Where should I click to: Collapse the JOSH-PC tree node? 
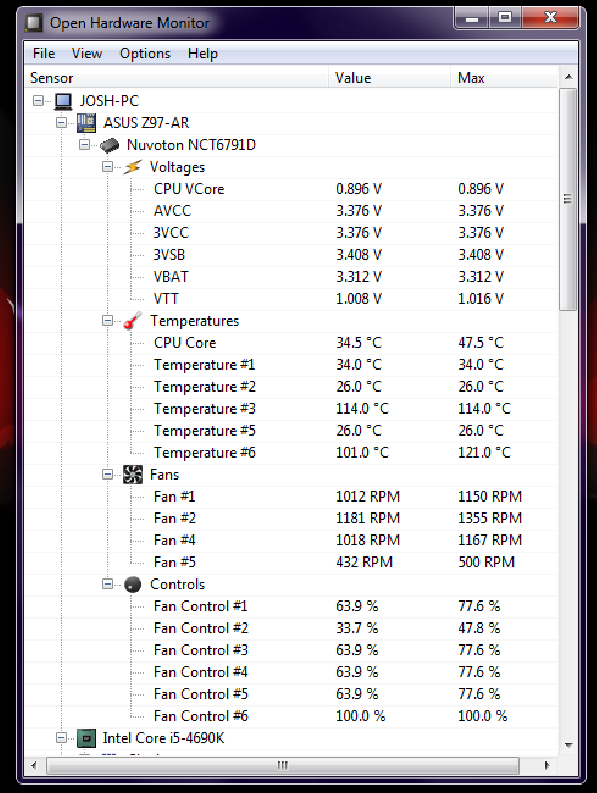click(x=38, y=101)
